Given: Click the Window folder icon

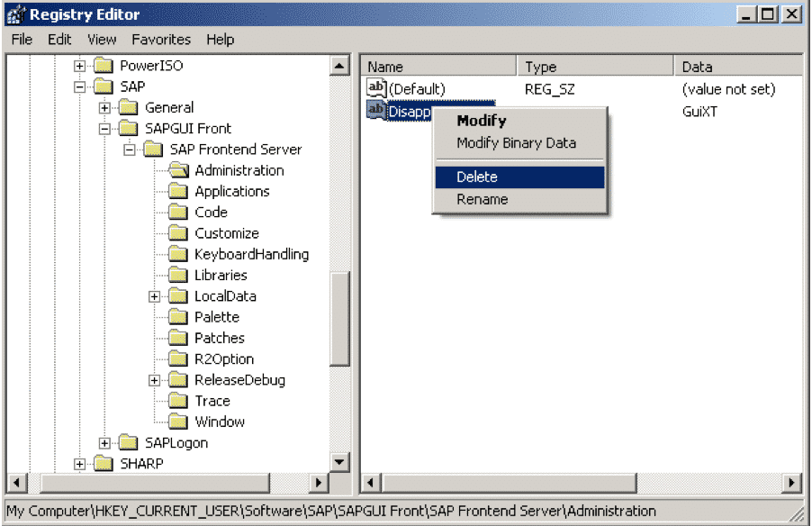Looking at the screenshot, I should click(178, 422).
